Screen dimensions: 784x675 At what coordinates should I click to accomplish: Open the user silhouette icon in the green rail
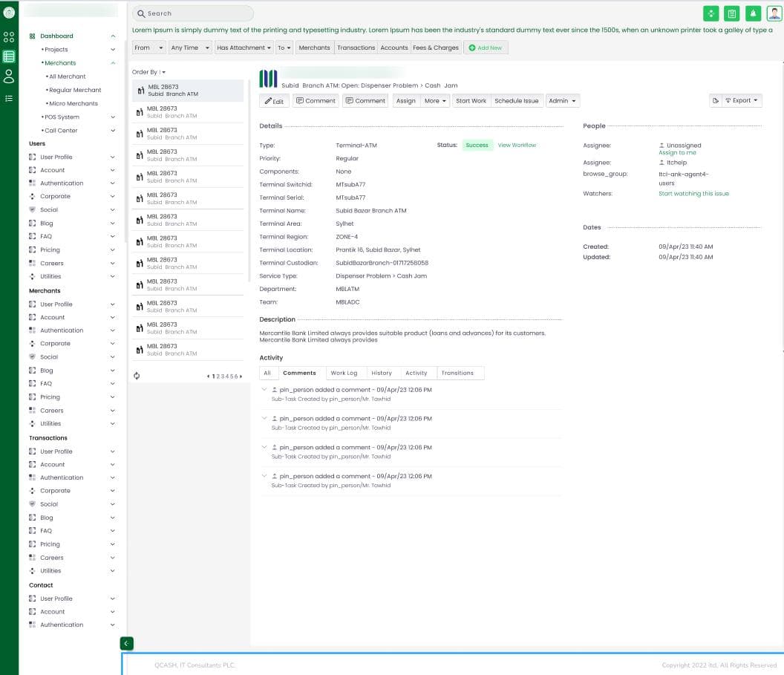pyautogui.click(x=9, y=76)
